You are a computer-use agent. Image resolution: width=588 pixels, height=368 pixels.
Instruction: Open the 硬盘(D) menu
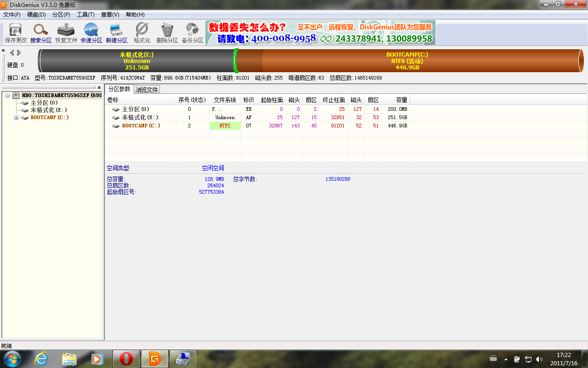click(x=36, y=15)
